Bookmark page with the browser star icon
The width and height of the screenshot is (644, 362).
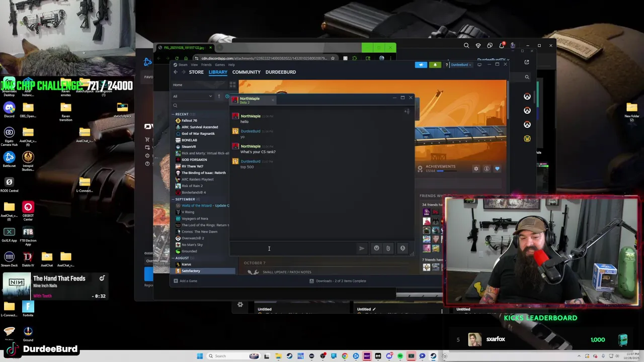333,58
